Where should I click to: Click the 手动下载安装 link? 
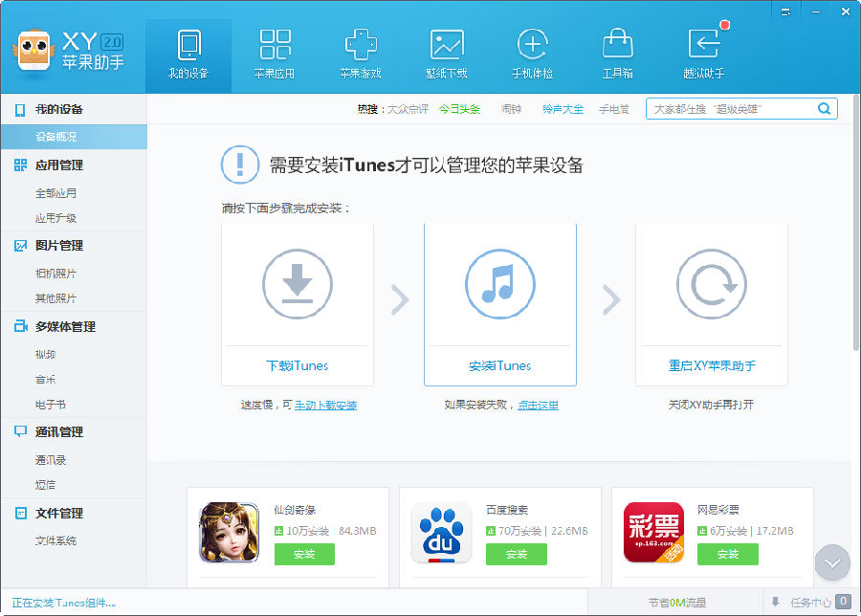tap(325, 406)
